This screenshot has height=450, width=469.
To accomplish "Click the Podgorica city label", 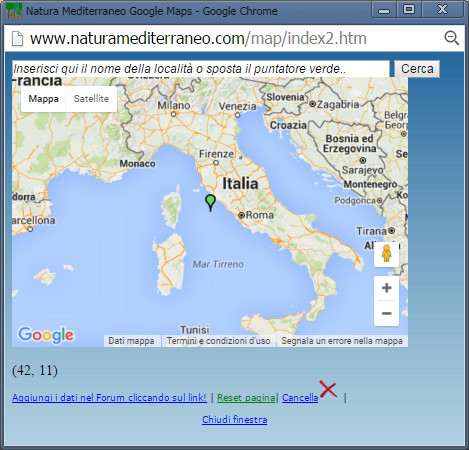I will point(355,200).
